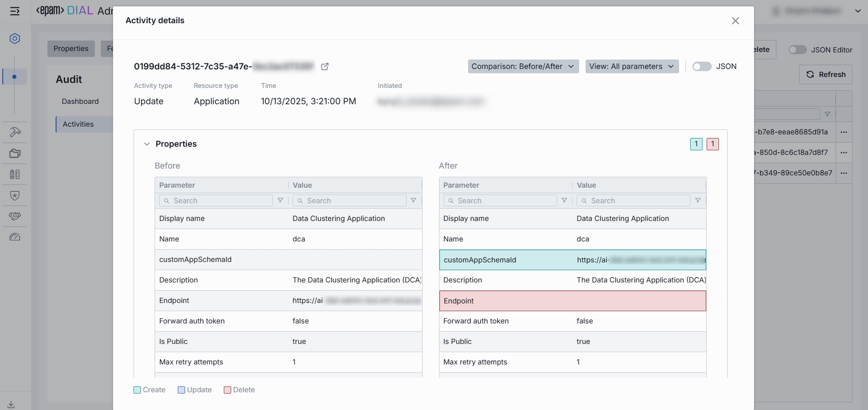868x410 pixels.
Task: Click the filter icon beside After Value search
Action: click(697, 200)
